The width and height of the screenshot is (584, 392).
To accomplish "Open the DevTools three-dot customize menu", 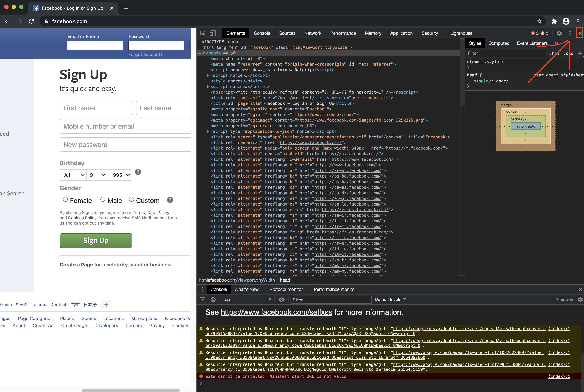I will pos(570,33).
